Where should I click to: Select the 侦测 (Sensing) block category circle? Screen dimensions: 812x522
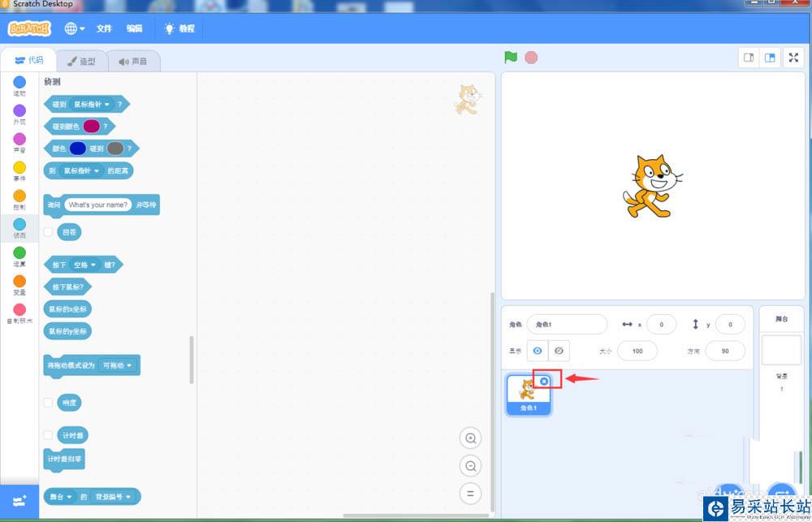click(x=19, y=224)
